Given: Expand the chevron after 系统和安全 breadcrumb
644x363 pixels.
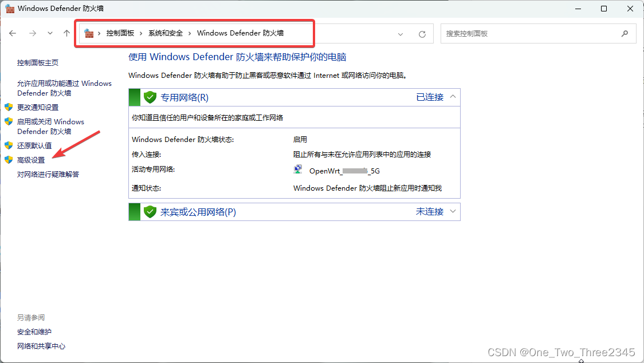Looking at the screenshot, I should click(190, 33).
